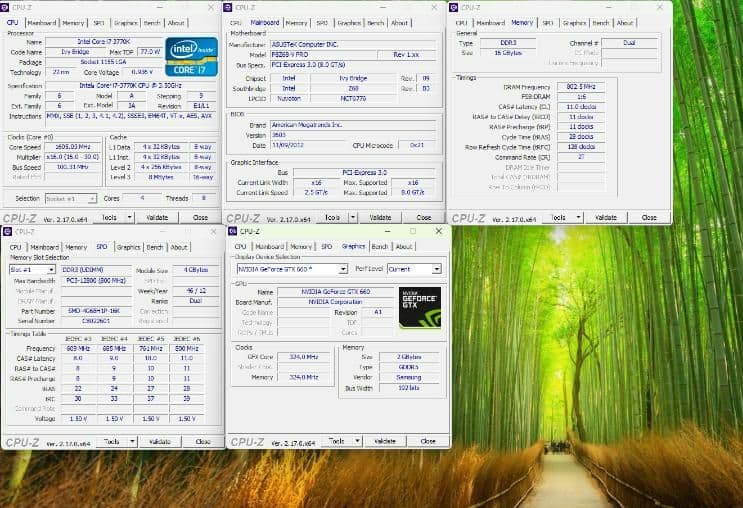Image resolution: width=743 pixels, height=508 pixels.
Task: Open Tools dropdown arrow in Graphics window
Action: pyautogui.click(x=357, y=441)
